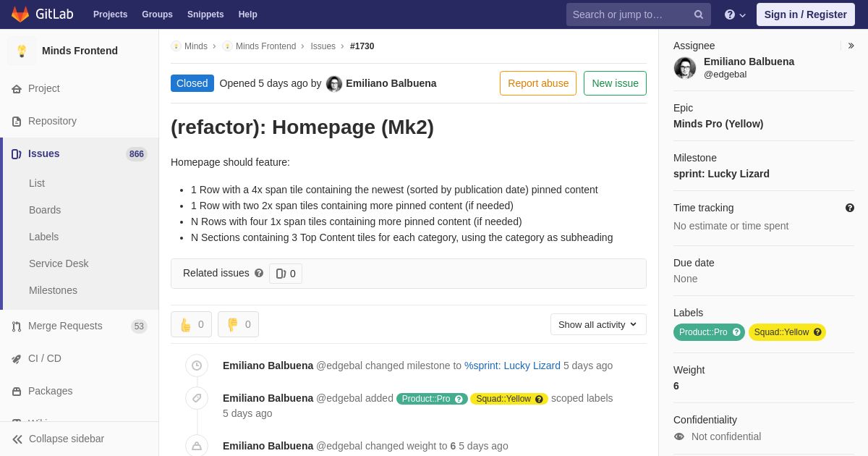The image size is (868, 456).
Task: Click the Minds Frontend lightbulb avatar in sidebar
Action: [22, 51]
